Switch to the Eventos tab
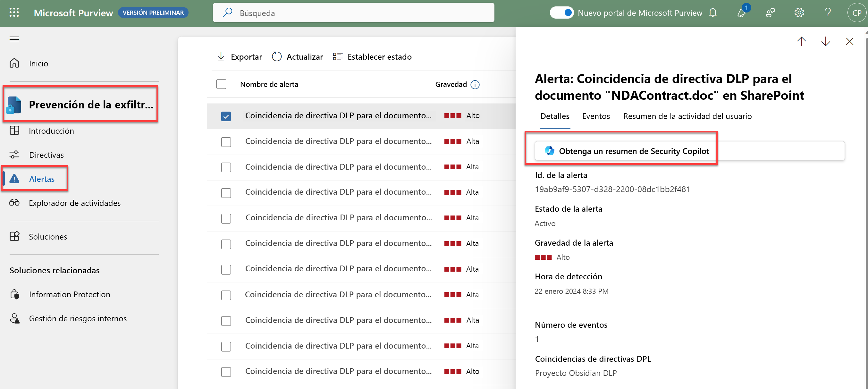868x389 pixels. click(596, 116)
